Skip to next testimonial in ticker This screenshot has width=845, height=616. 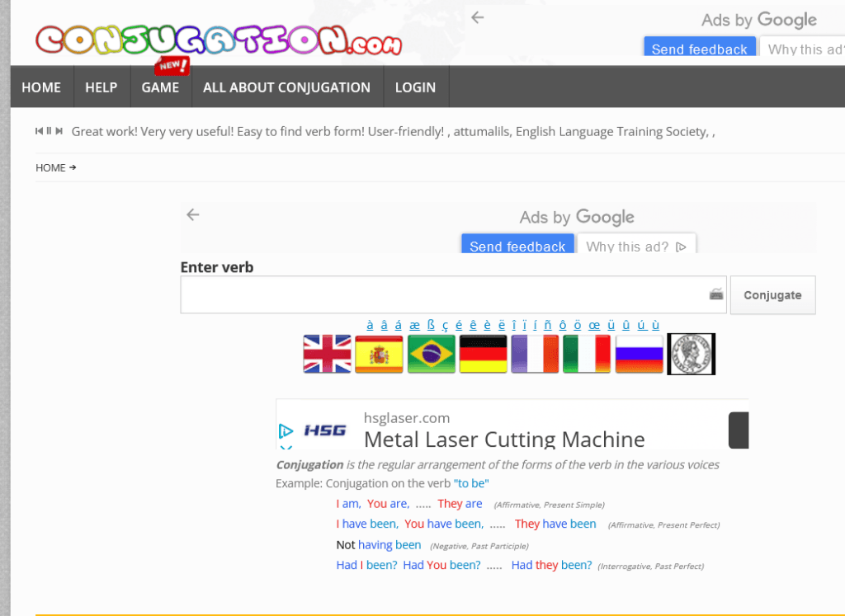point(59,131)
